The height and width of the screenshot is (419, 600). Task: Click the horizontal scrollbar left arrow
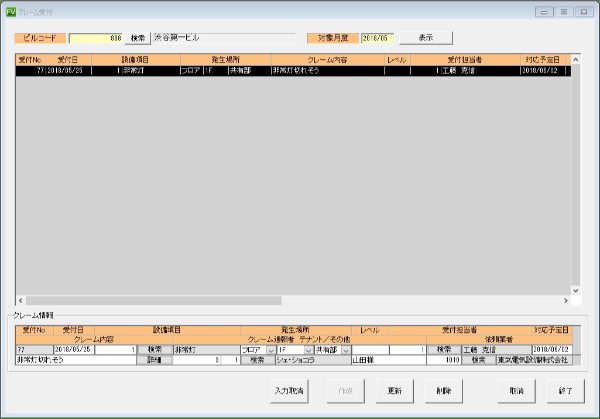21,300
